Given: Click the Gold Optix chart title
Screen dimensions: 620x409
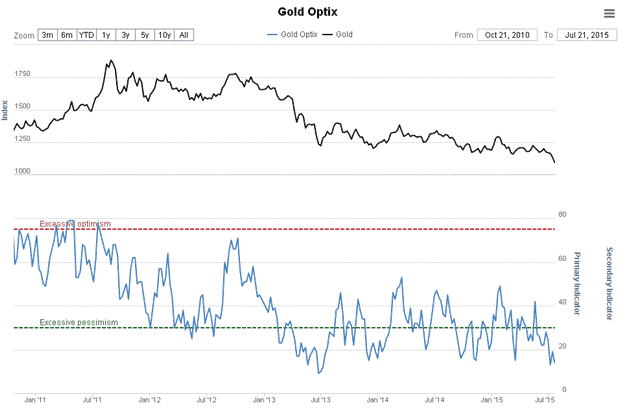Looking at the screenshot, I should point(310,12).
